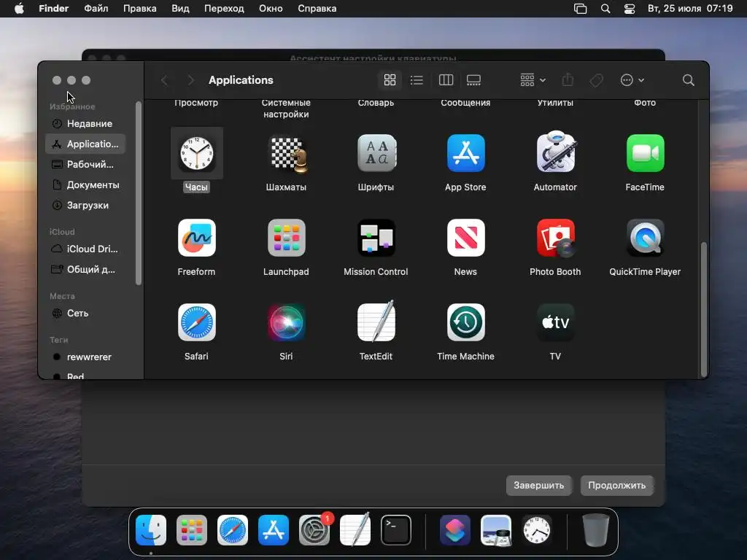Screen dimensions: 747x560
Task: Open Mission Control app icon
Action: [x=376, y=238]
